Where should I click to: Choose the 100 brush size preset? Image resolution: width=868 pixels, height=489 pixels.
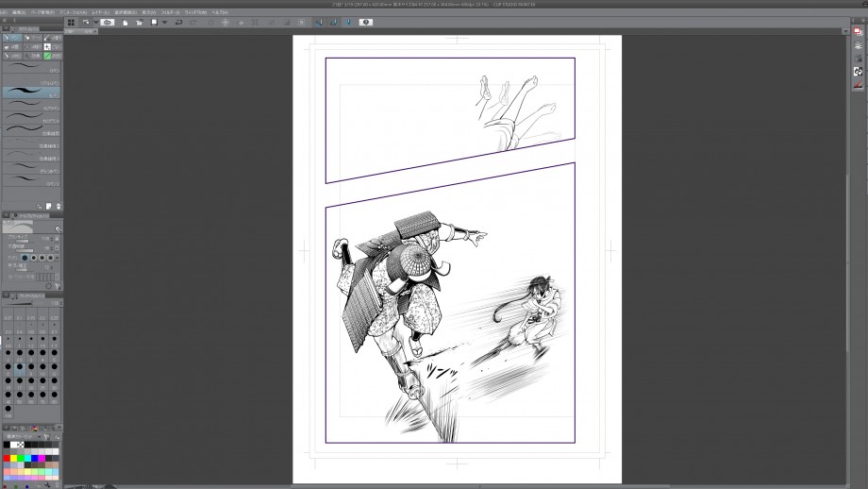8,409
